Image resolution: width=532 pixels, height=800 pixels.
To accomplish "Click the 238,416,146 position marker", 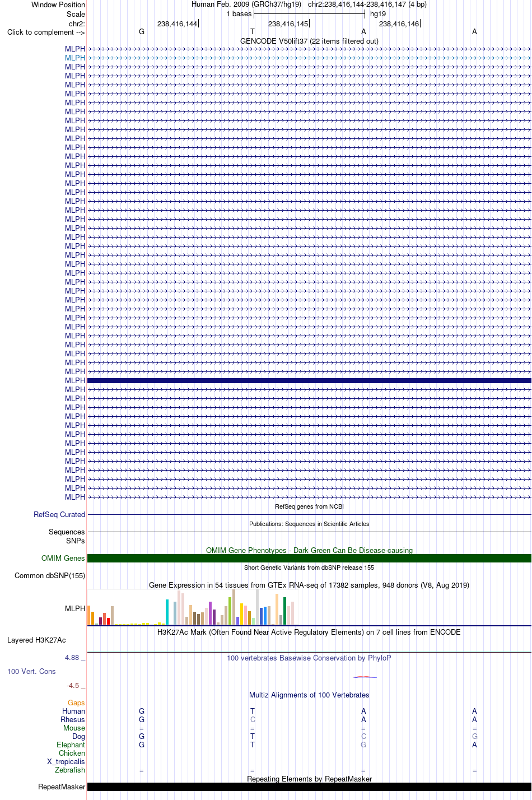I will pyautogui.click(x=399, y=24).
